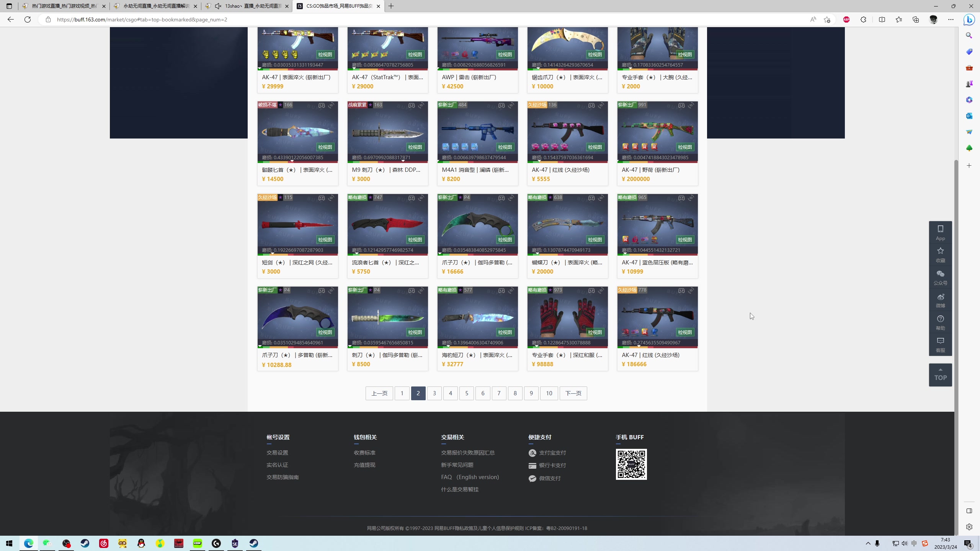The height and width of the screenshot is (551, 980).
Task: Click the 上一页 previous page button
Action: pos(379,393)
